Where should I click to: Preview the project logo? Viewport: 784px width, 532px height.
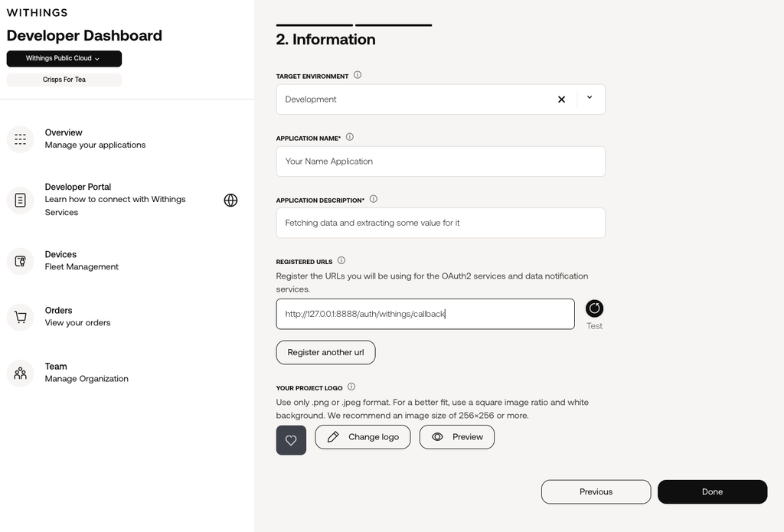click(x=457, y=437)
